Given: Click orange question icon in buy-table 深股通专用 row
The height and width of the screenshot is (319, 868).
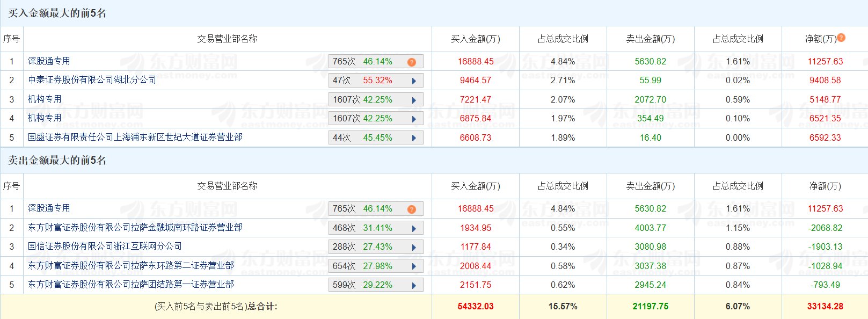Looking at the screenshot, I should (x=412, y=62).
